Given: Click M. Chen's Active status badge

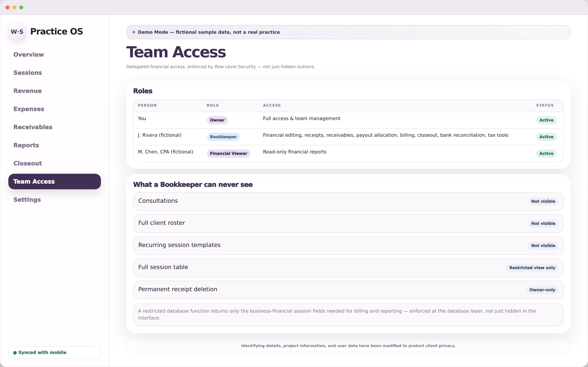Looking at the screenshot, I should pyautogui.click(x=546, y=153).
